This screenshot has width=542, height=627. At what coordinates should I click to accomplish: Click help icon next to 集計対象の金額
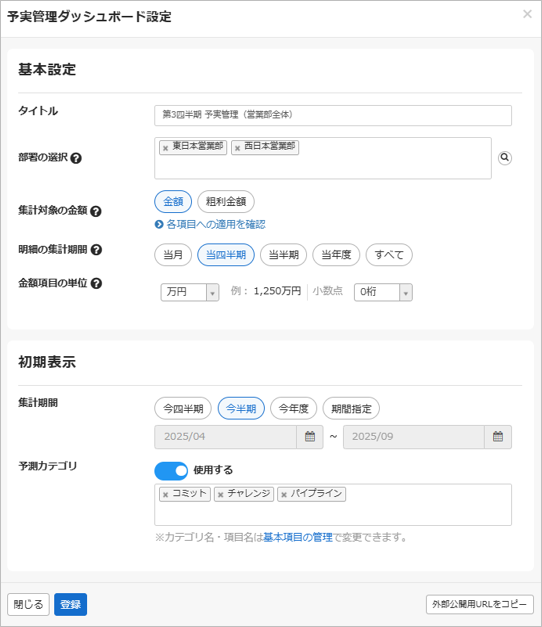96,211
